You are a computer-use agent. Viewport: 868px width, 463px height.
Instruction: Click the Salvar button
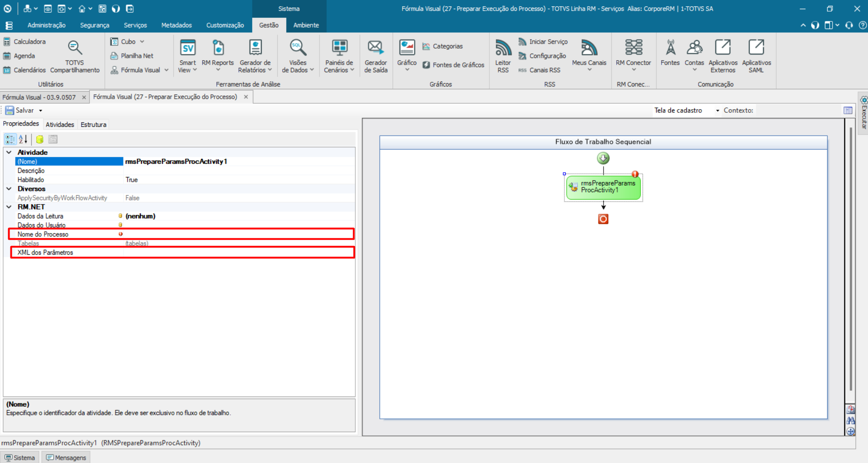point(20,111)
